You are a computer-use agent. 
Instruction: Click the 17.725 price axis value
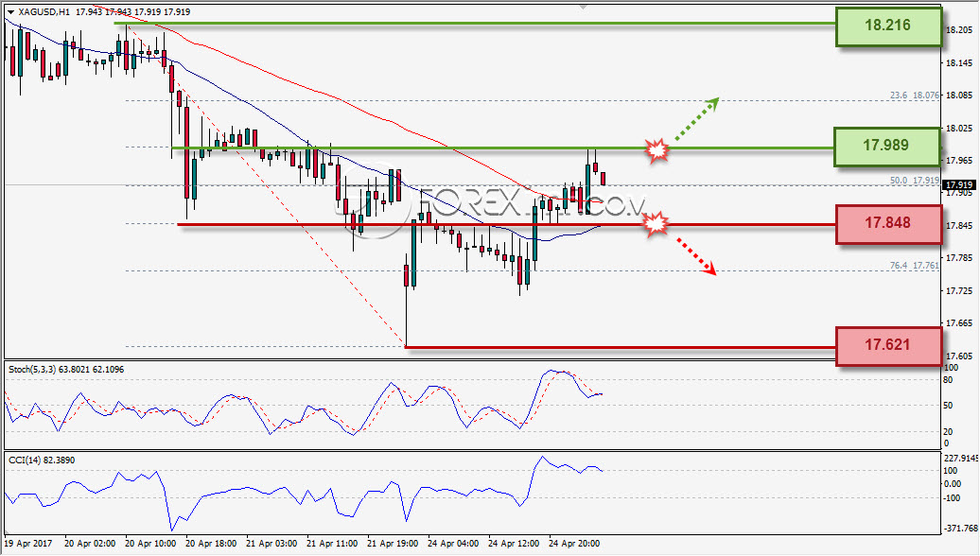pyautogui.click(x=959, y=290)
